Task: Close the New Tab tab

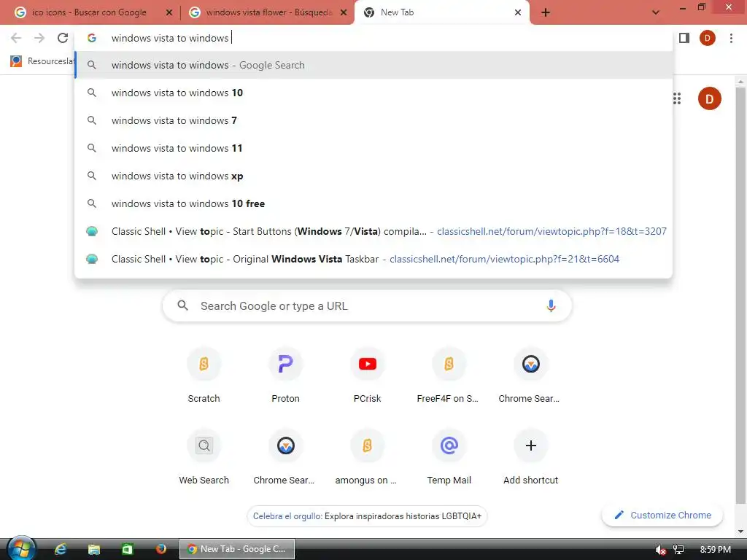Action: (518, 12)
